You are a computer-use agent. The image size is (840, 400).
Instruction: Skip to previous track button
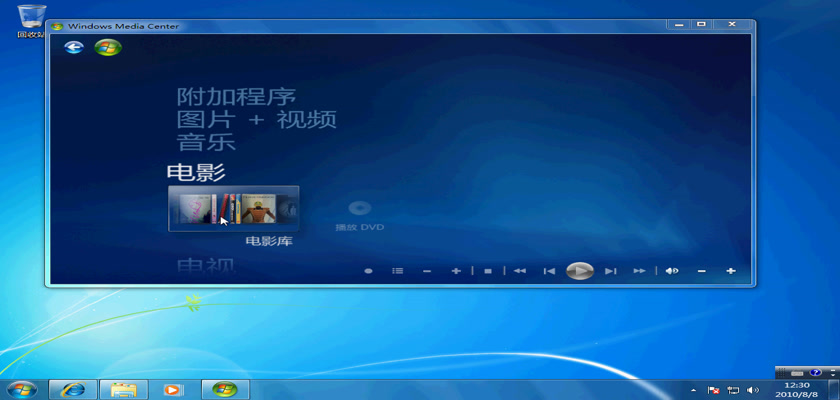(549, 271)
